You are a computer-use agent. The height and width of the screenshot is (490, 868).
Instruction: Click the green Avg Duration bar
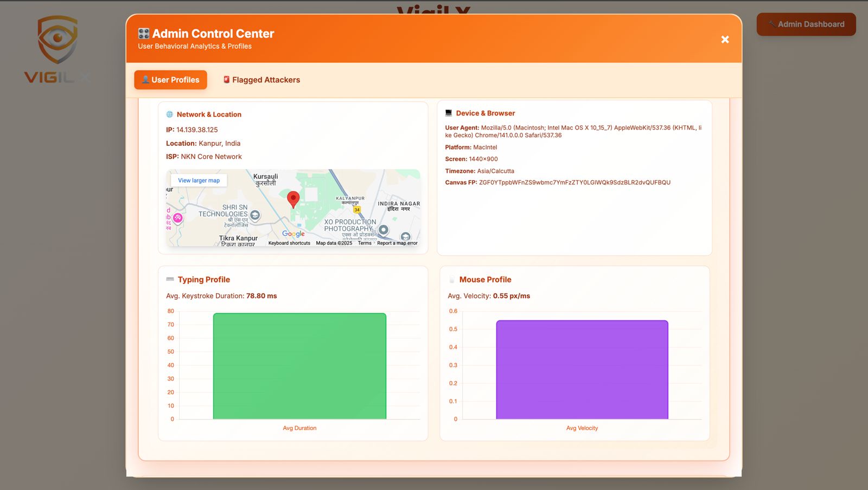(299, 366)
